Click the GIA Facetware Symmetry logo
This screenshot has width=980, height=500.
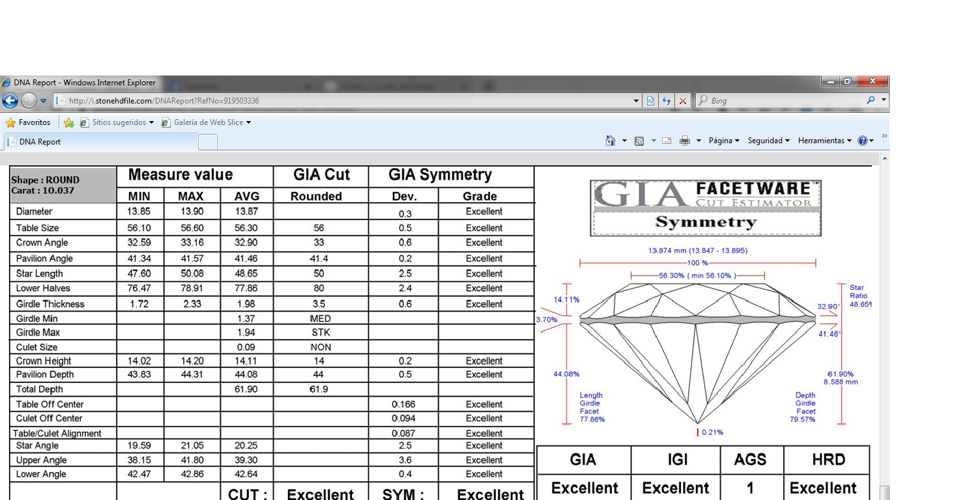tap(706, 208)
